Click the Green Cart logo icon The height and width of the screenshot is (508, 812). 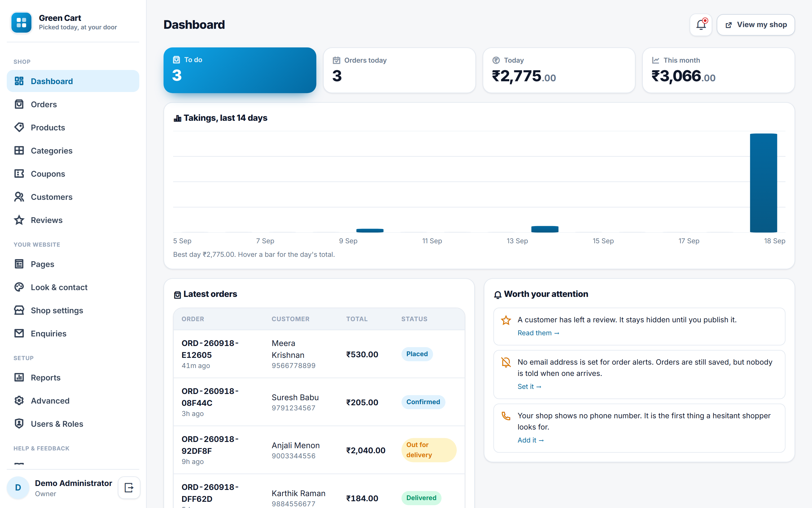tap(21, 23)
